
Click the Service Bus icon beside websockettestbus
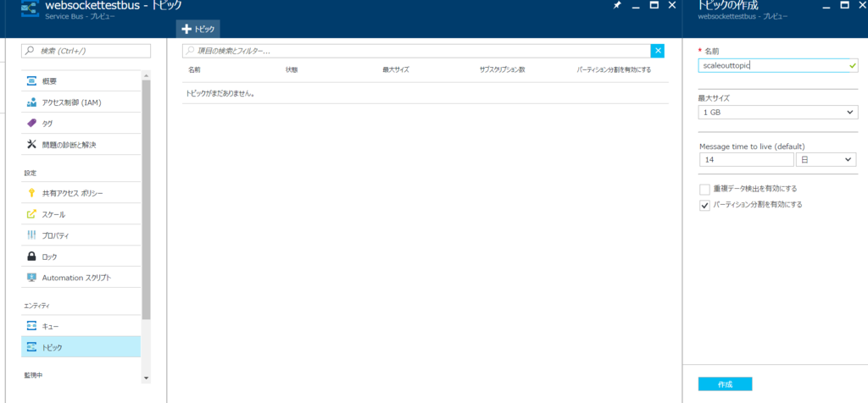(x=28, y=9)
